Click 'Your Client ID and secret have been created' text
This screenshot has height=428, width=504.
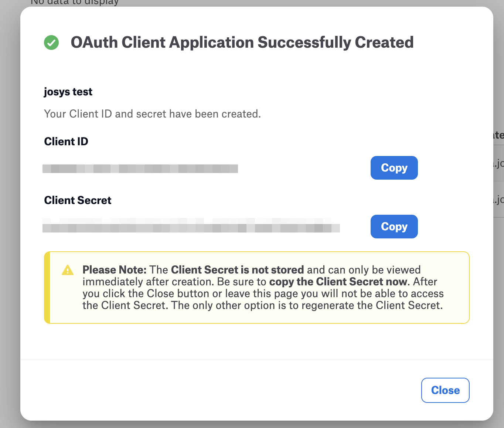(x=152, y=114)
